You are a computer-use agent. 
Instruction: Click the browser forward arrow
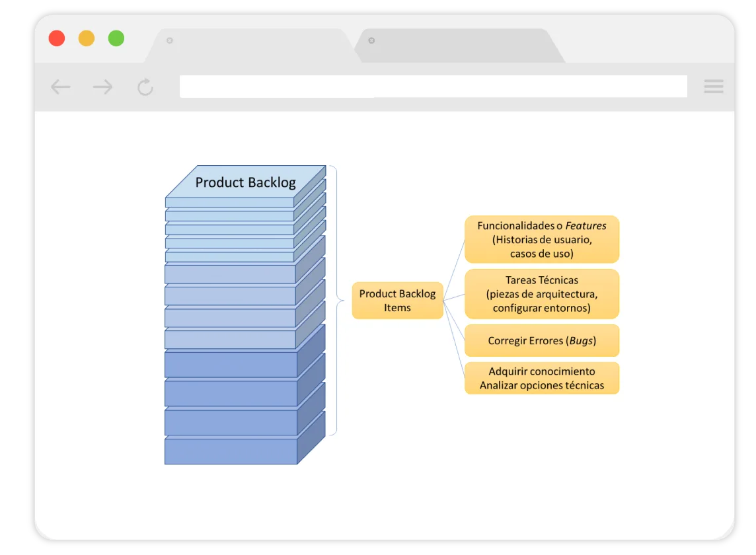[x=102, y=87]
